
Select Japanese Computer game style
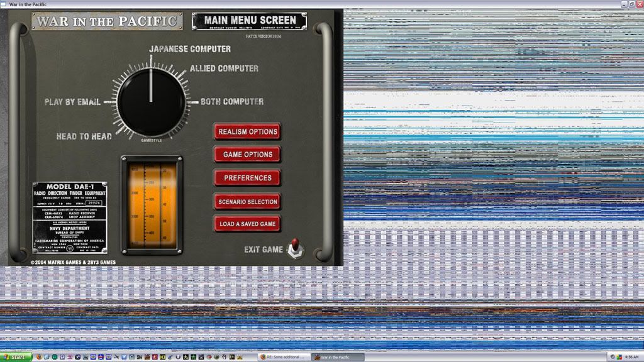click(x=190, y=49)
